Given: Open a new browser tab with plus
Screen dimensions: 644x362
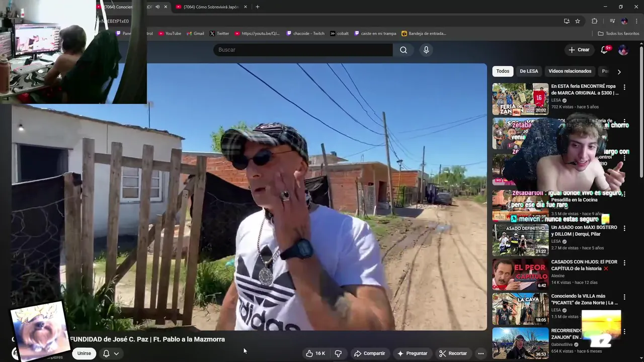Looking at the screenshot, I should 258,7.
